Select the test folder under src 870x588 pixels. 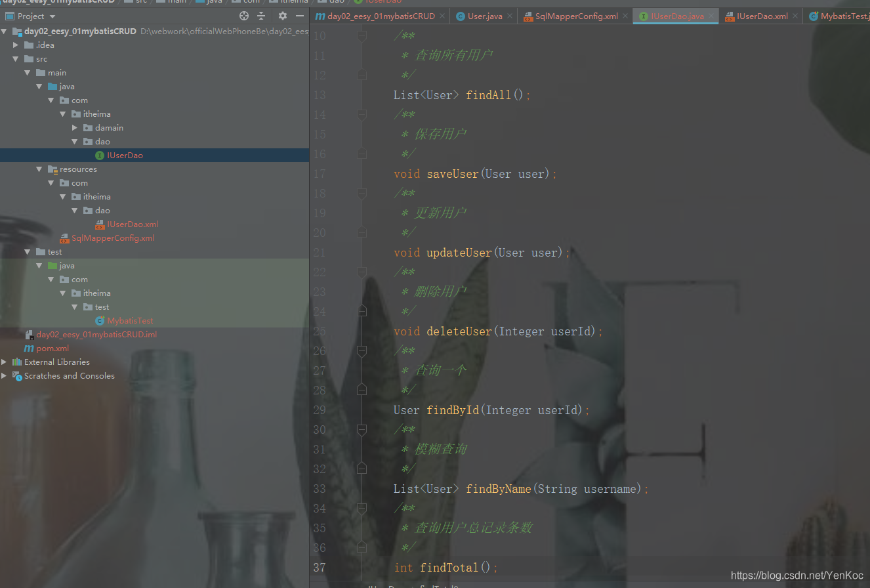click(x=54, y=252)
